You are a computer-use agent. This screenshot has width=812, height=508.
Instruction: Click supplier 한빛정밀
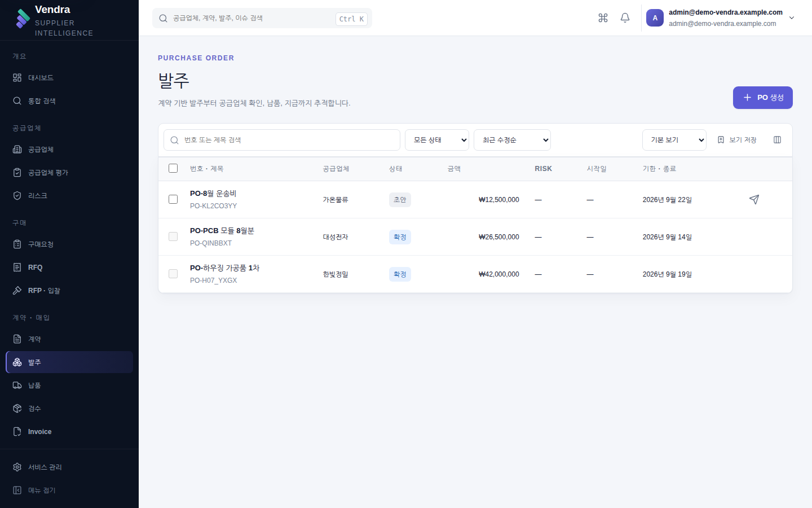click(x=336, y=274)
